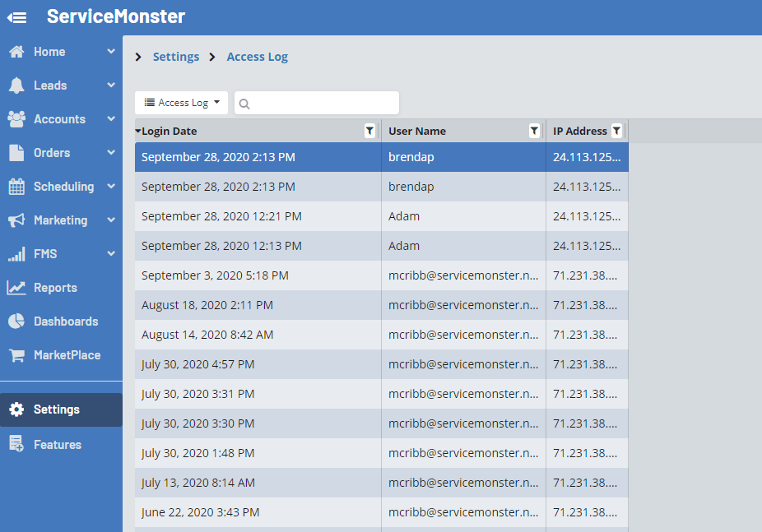
Task: Open the Settings breadcrumb link
Action: pos(176,56)
